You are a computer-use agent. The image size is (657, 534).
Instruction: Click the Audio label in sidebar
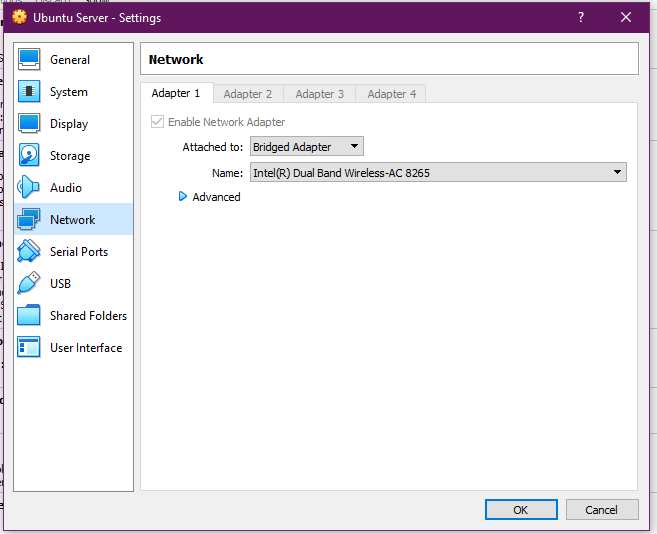tap(66, 188)
